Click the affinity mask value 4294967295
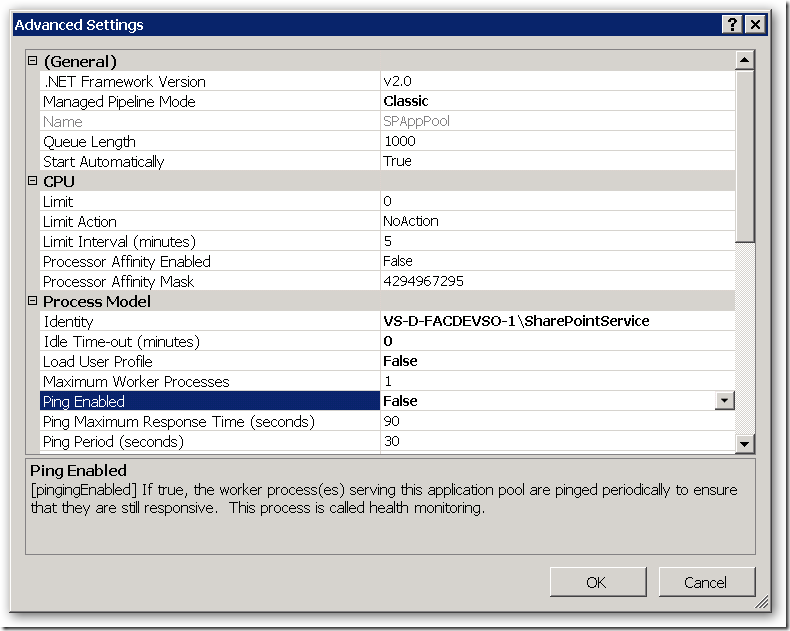The image size is (790, 631). 558,281
